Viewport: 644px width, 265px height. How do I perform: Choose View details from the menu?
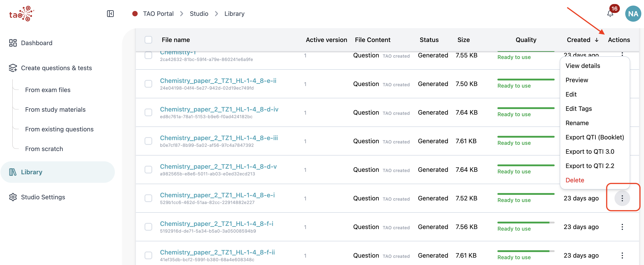[x=583, y=66]
